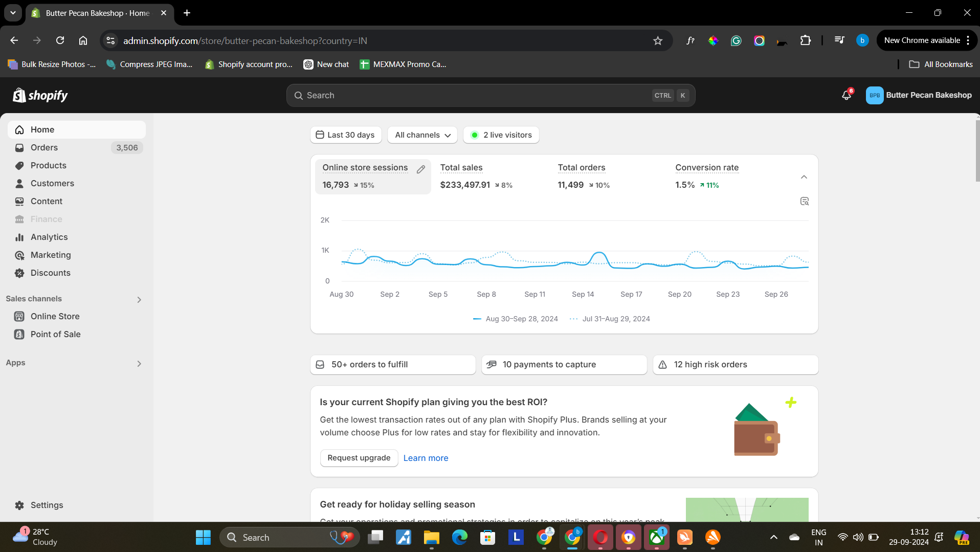The width and height of the screenshot is (980, 552).
Task: Click the address bar URL
Action: [245, 40]
